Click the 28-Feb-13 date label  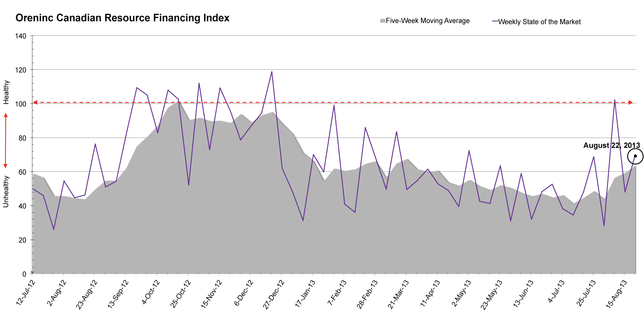pos(367,295)
